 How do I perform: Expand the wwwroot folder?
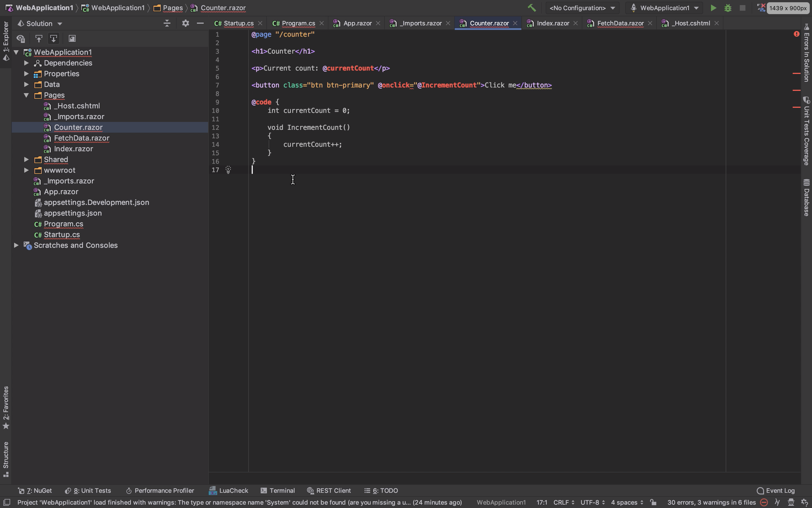(x=26, y=170)
